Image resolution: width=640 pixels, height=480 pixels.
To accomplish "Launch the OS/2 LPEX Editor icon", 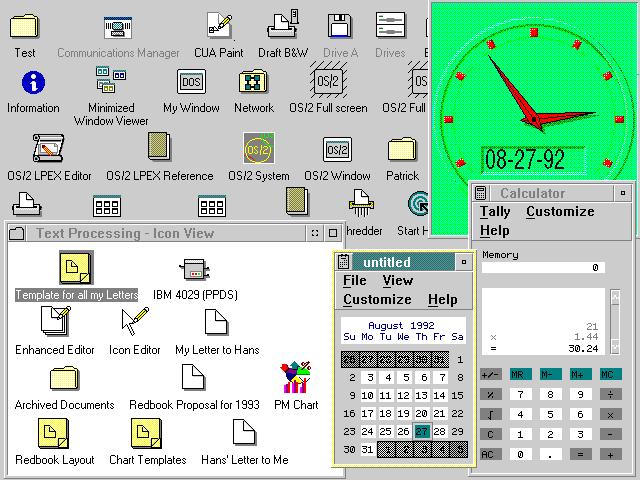I will pos(48,149).
